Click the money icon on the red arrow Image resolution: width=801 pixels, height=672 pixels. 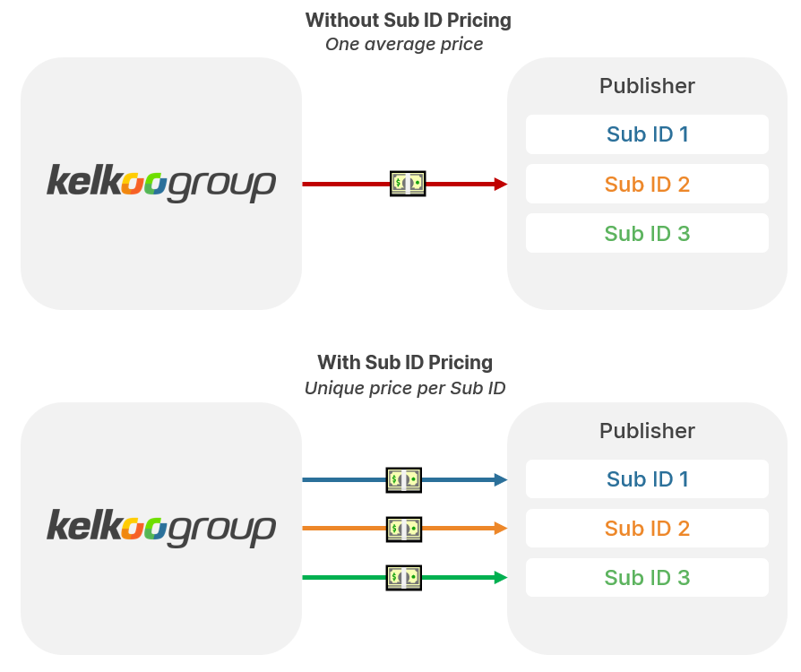(407, 184)
